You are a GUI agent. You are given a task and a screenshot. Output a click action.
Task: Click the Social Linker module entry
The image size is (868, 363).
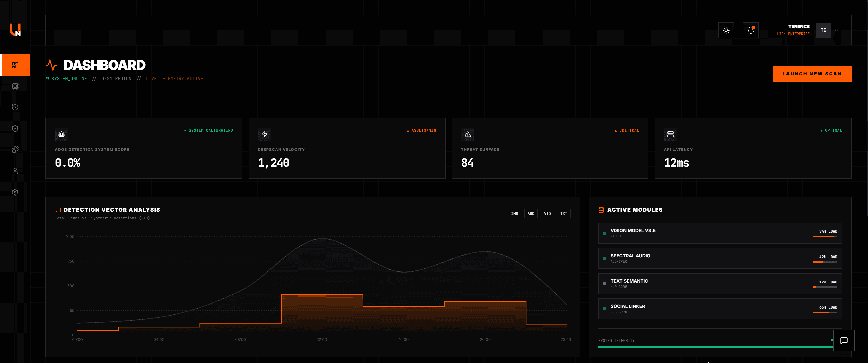click(x=720, y=309)
